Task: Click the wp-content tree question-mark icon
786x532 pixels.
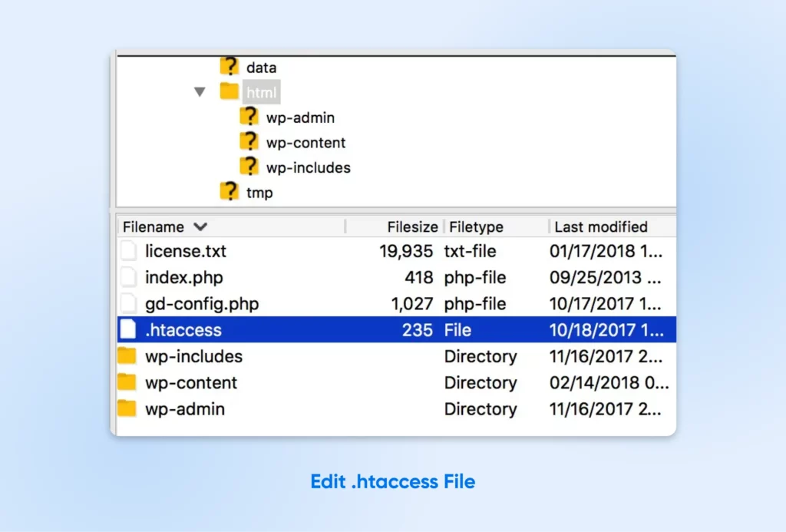Action: tap(249, 141)
